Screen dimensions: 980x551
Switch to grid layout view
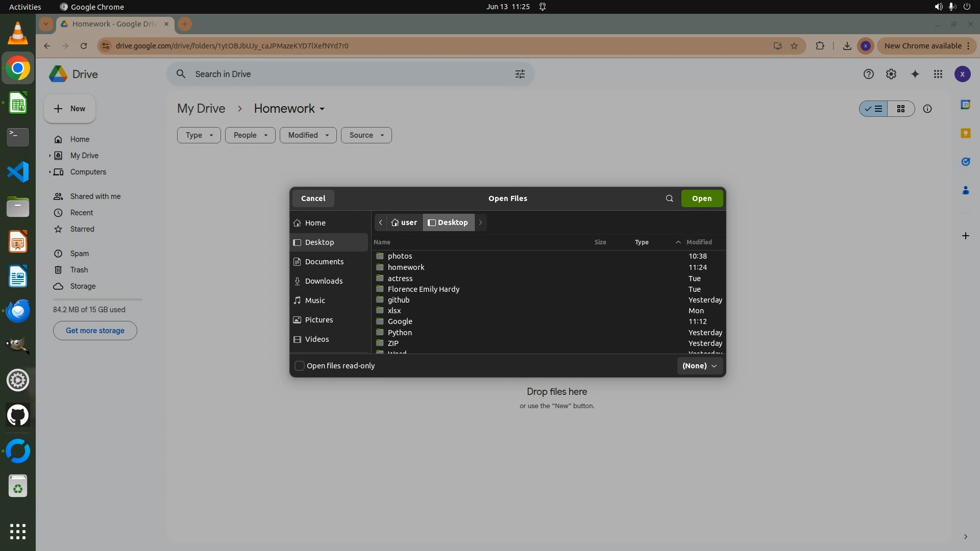click(x=900, y=109)
